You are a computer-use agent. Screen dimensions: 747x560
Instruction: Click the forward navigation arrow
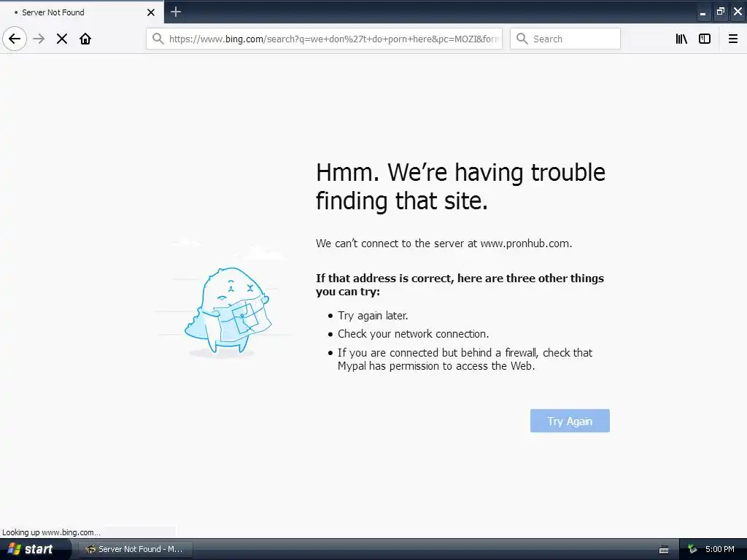click(x=39, y=39)
